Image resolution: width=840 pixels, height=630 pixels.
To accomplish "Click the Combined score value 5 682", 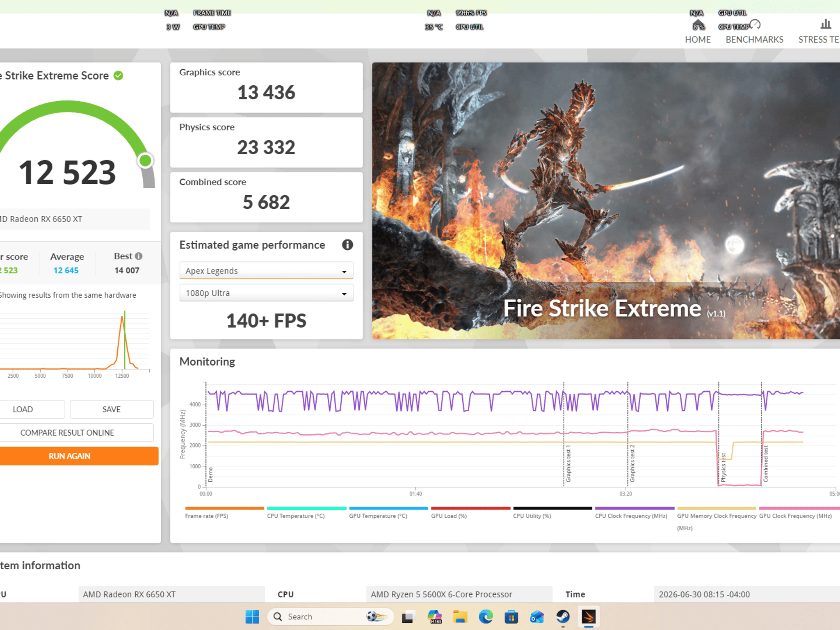I will pyautogui.click(x=266, y=202).
